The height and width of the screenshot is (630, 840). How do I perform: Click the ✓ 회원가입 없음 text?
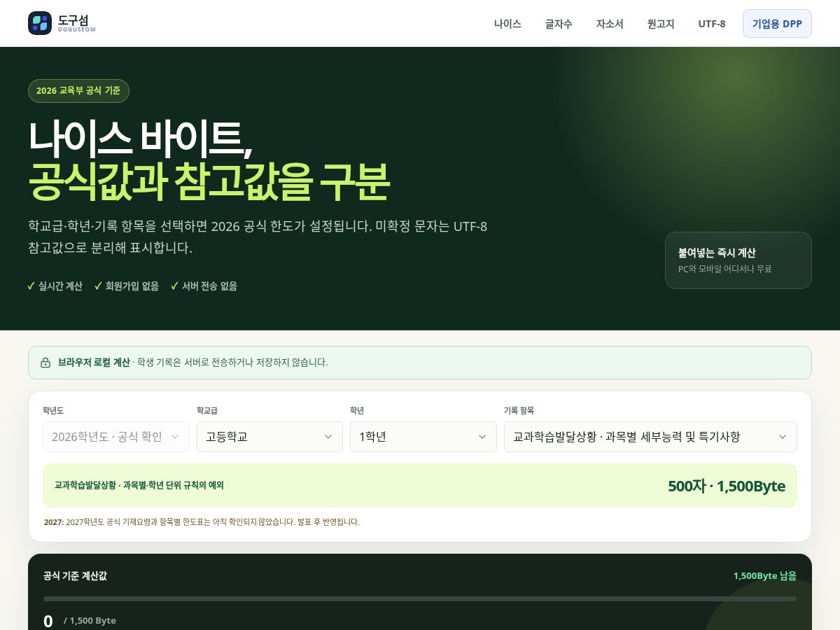pos(127,286)
